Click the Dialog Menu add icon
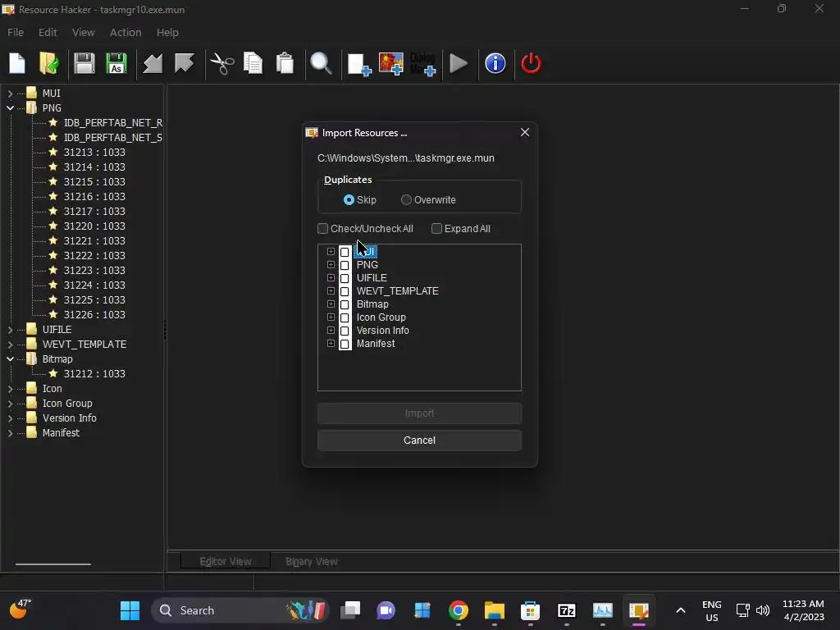This screenshot has width=840, height=630. coord(422,64)
